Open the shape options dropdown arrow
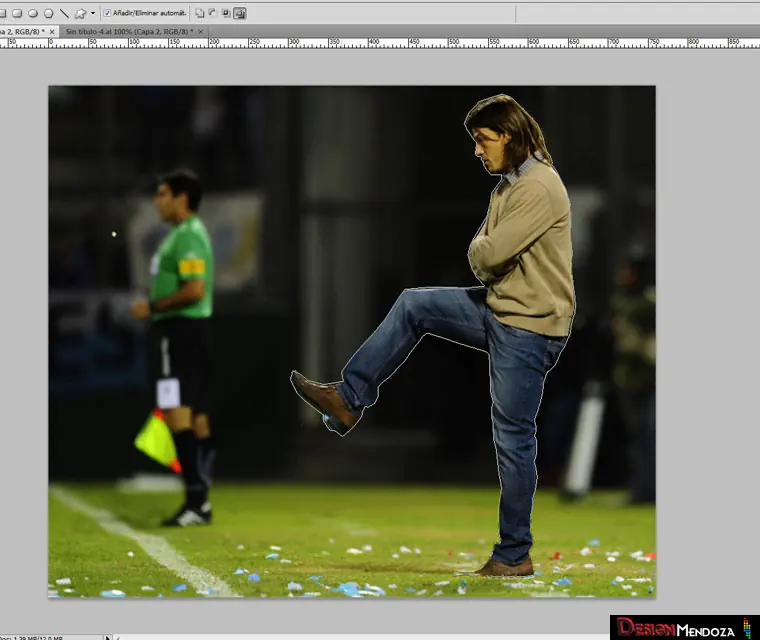 pos(93,14)
